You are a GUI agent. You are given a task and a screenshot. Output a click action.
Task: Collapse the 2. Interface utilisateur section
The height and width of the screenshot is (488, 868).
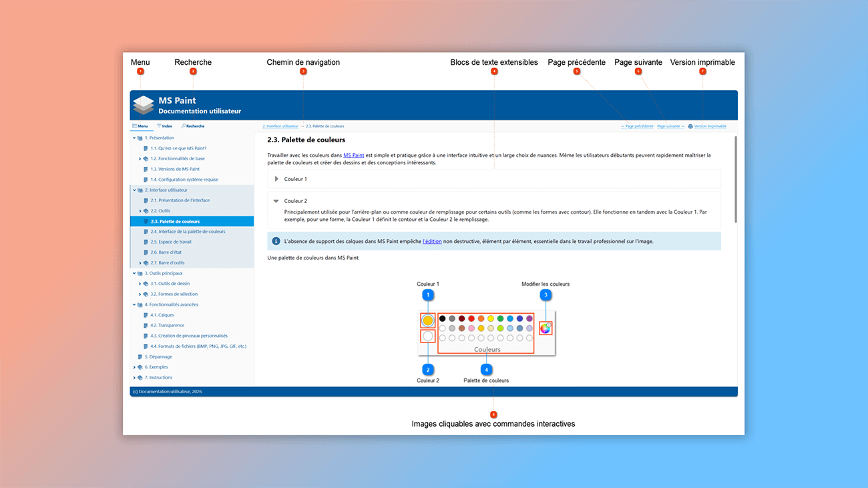pos(133,190)
